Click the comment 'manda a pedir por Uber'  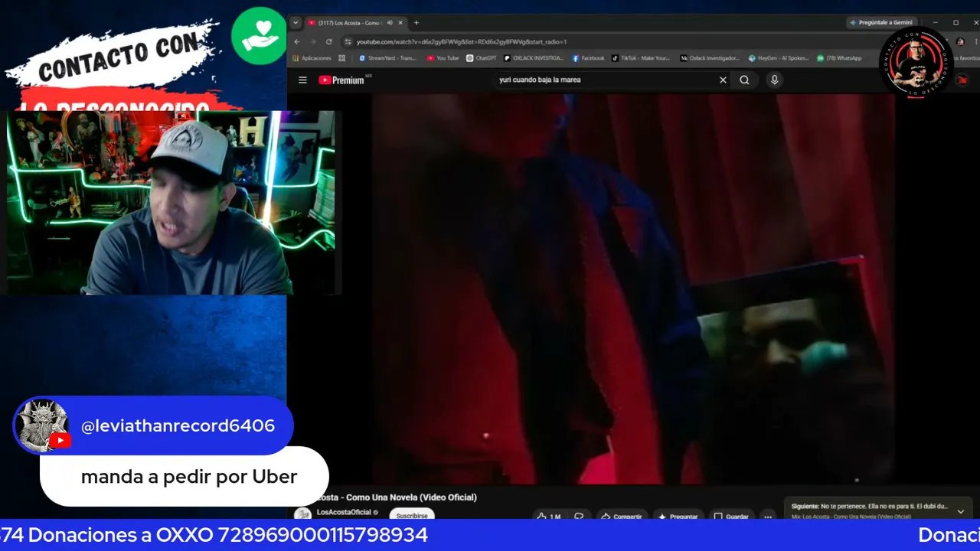tap(189, 477)
